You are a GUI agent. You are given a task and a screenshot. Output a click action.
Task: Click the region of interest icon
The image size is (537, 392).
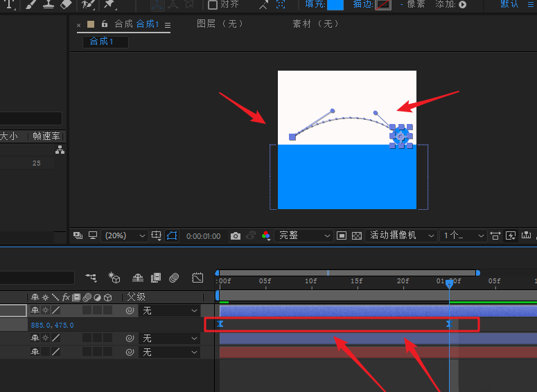[342, 236]
